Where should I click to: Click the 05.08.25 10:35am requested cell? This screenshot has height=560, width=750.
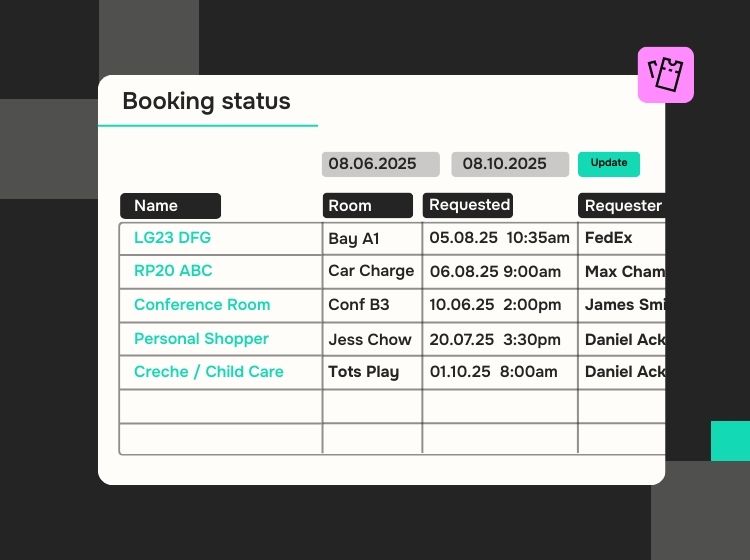[500, 239]
